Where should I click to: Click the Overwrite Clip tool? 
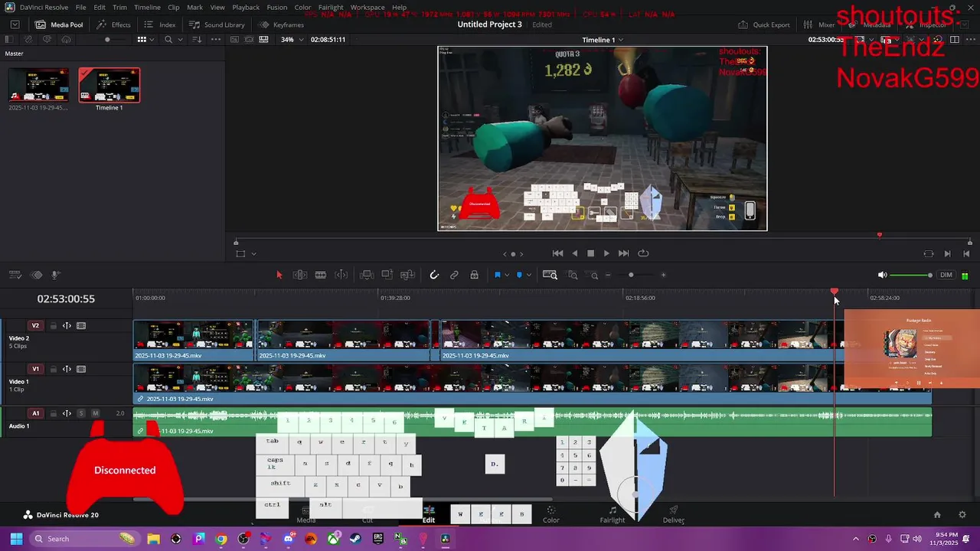(x=387, y=275)
